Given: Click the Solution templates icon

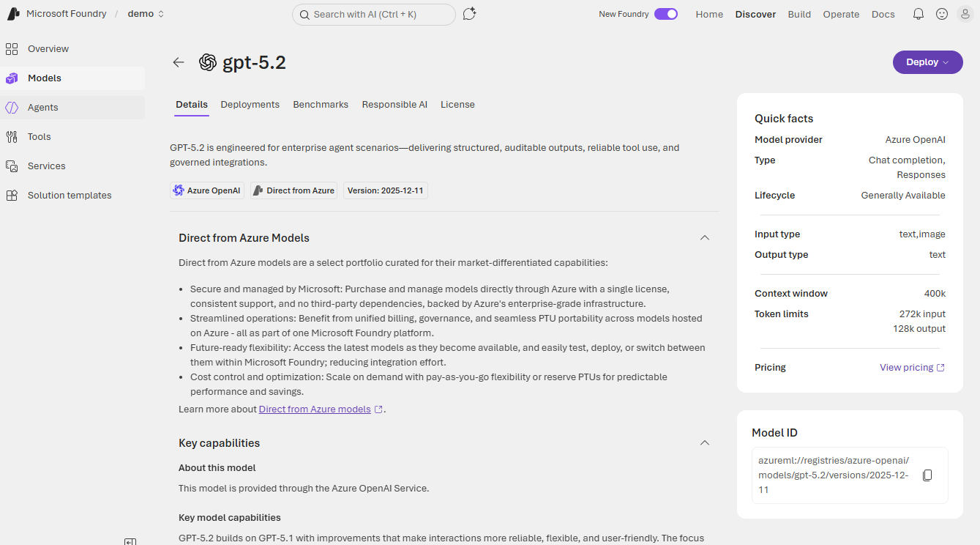Looking at the screenshot, I should pos(12,196).
